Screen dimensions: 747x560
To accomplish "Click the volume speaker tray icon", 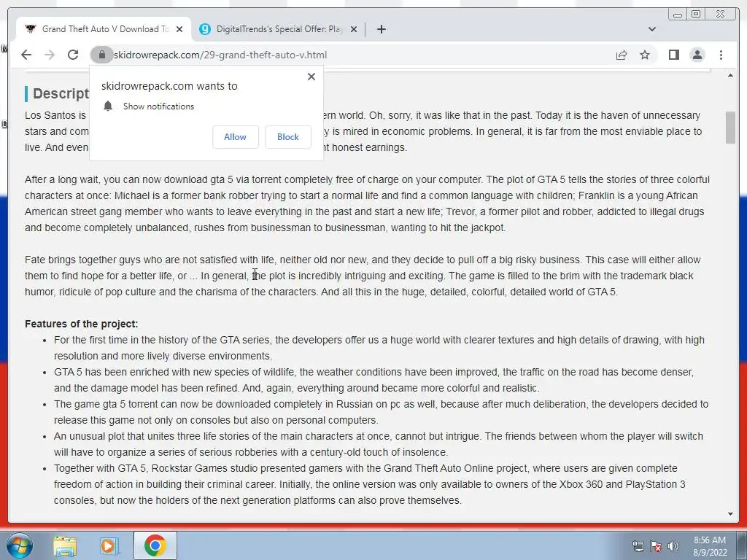I will [673, 546].
